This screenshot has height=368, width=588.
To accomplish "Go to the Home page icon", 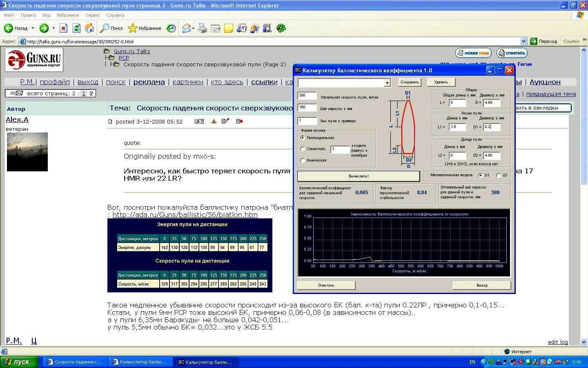I will pos(89,28).
